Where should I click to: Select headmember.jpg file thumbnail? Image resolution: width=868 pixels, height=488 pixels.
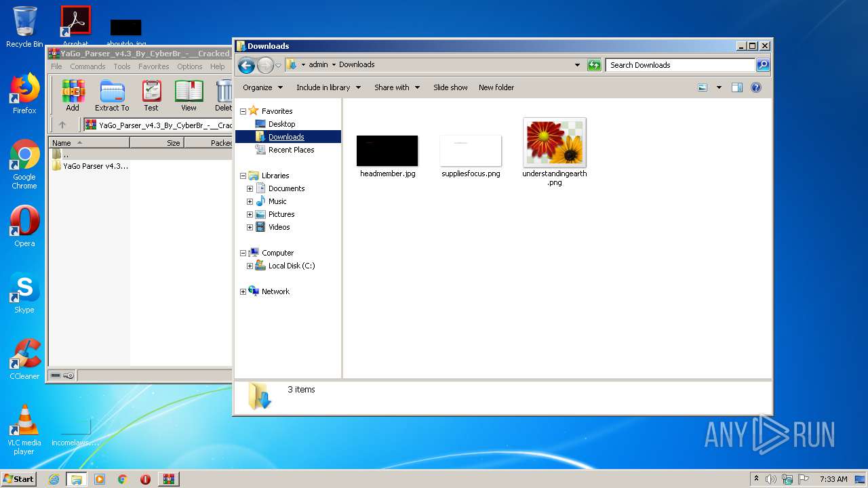[x=387, y=150]
